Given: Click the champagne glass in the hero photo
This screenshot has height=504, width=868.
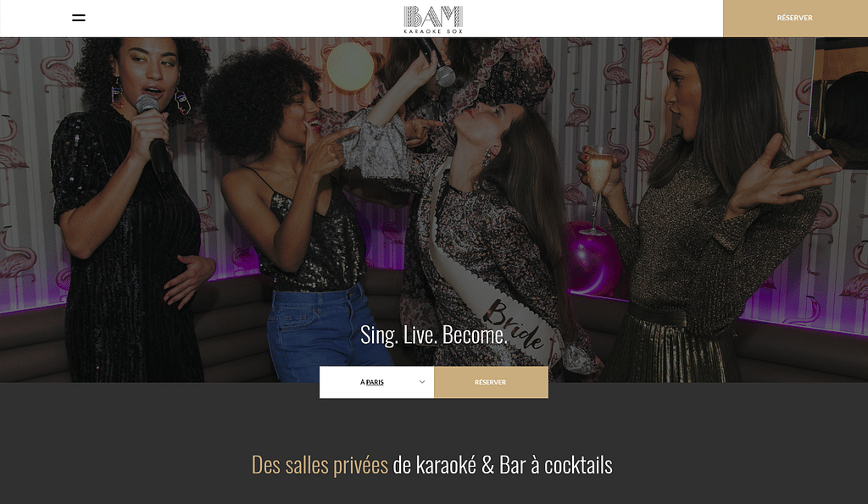Looking at the screenshot, I should [598, 190].
